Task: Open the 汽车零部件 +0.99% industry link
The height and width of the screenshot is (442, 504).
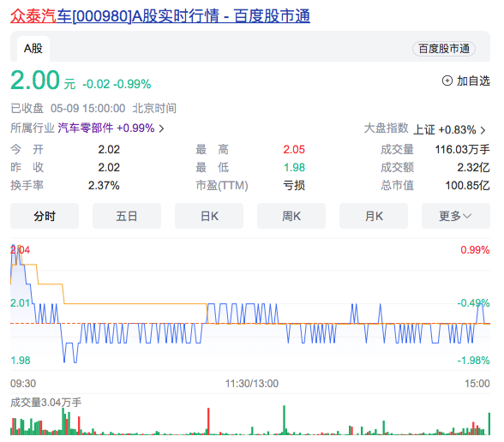Action: (x=106, y=128)
